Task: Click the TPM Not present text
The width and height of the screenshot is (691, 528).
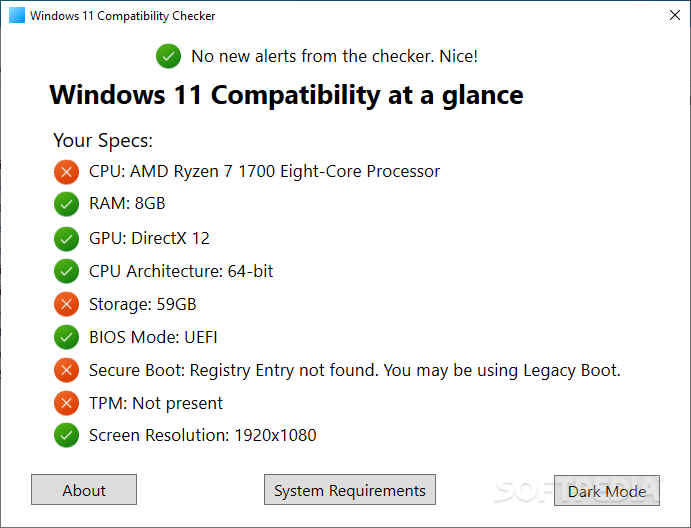Action: [x=156, y=403]
